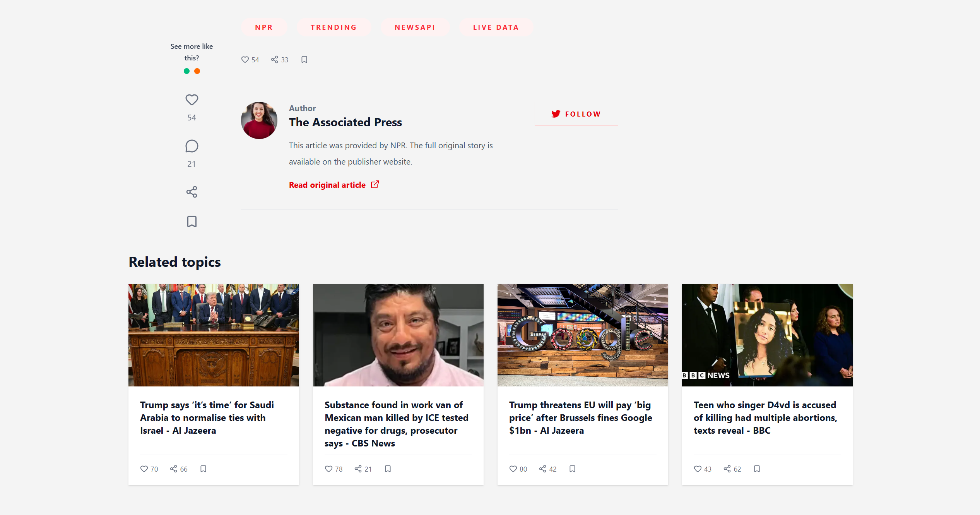Click green dot under See more like this

pos(186,71)
